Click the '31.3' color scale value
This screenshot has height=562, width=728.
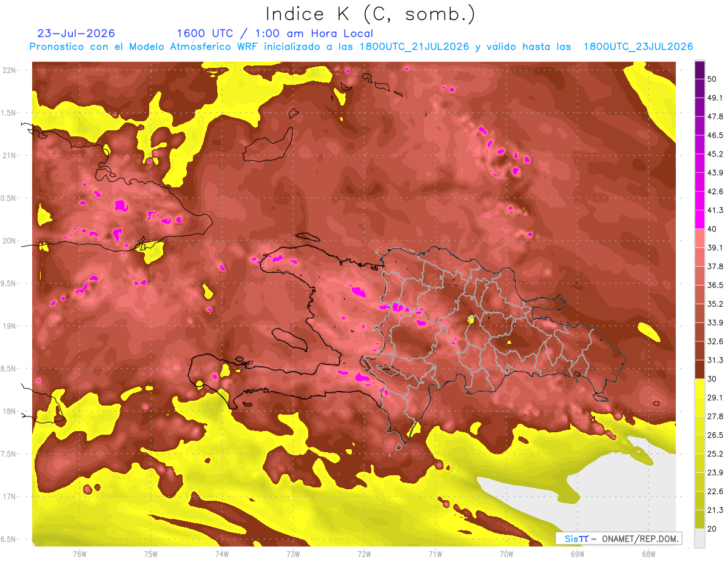pyautogui.click(x=715, y=360)
